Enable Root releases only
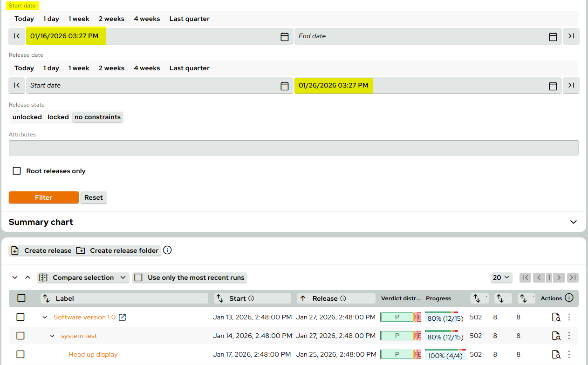 coord(17,171)
